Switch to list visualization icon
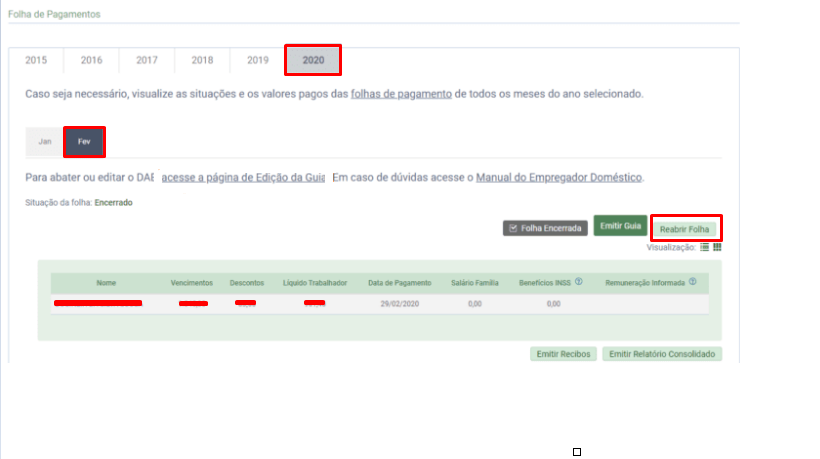 (x=704, y=247)
